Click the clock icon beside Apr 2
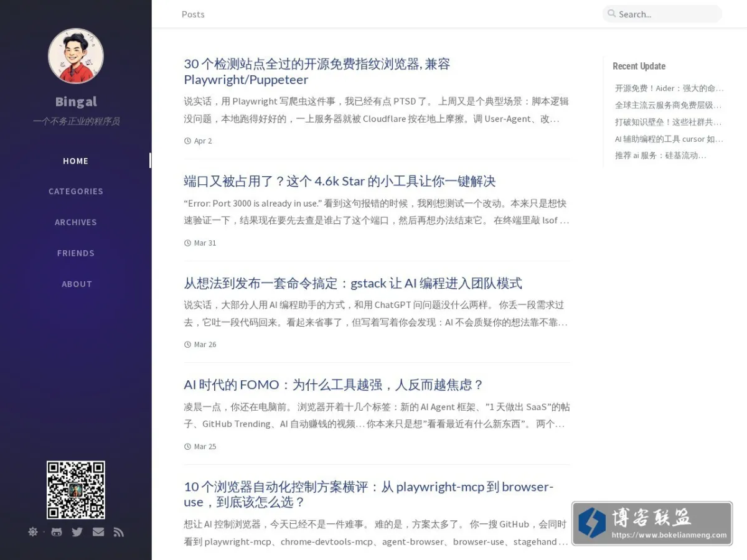 187,141
